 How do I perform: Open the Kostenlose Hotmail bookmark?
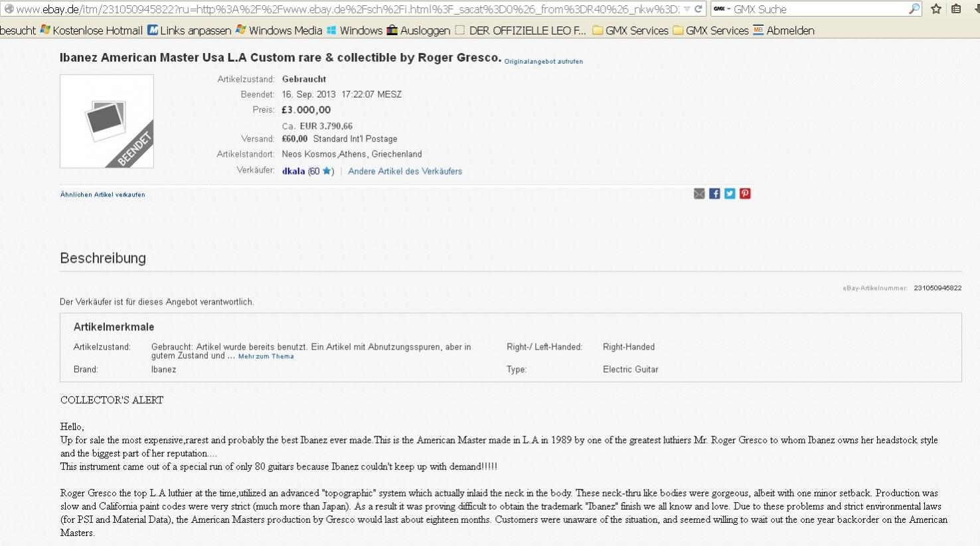pyautogui.click(x=92, y=31)
